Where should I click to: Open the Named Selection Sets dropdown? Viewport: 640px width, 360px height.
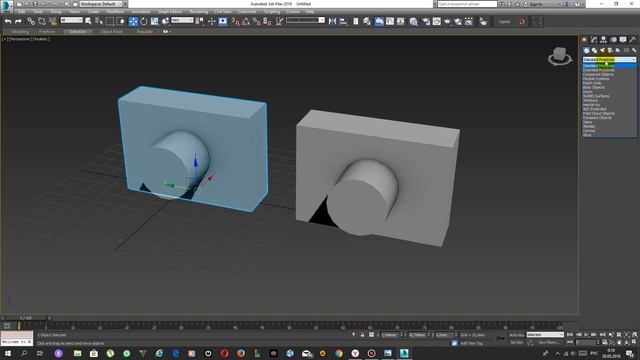point(305,20)
